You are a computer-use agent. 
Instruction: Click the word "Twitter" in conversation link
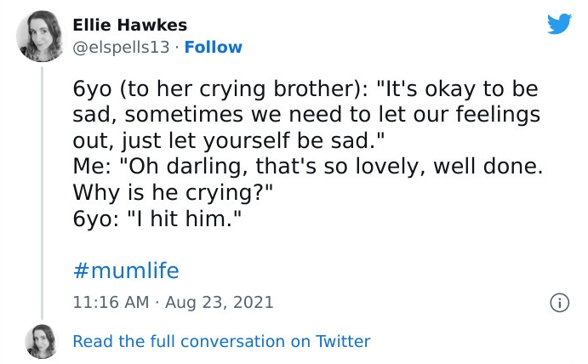coord(343,341)
